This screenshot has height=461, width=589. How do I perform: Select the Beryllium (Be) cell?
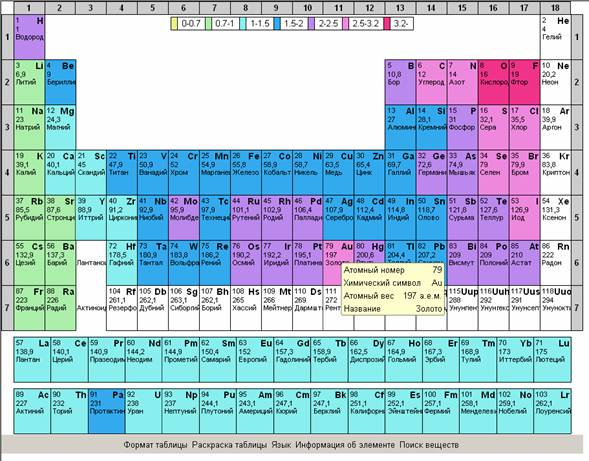[x=60, y=82]
